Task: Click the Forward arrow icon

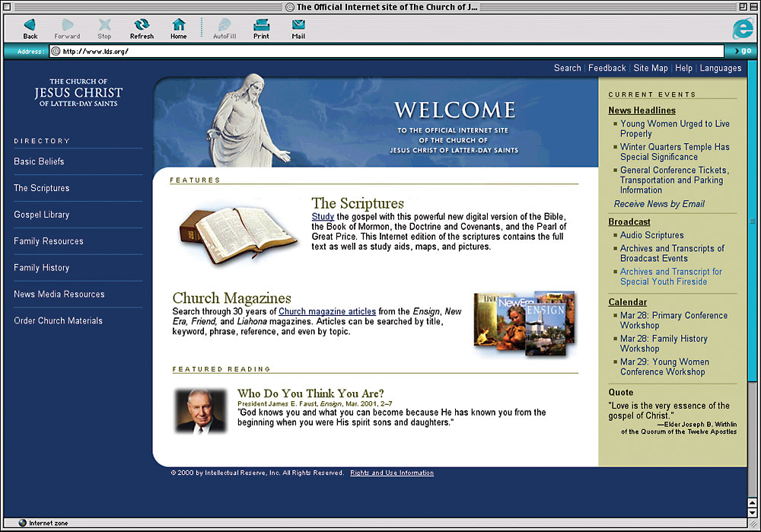Action: pyautogui.click(x=68, y=25)
